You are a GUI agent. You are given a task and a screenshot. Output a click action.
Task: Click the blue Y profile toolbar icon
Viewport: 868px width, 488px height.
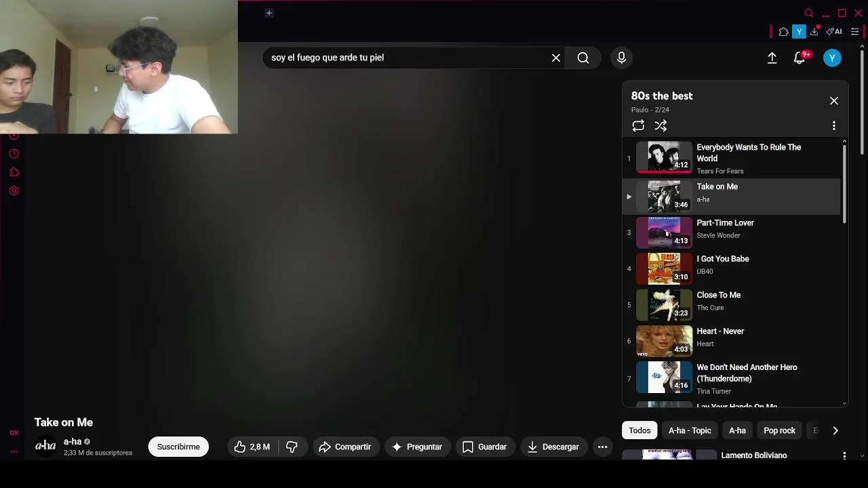point(799,32)
